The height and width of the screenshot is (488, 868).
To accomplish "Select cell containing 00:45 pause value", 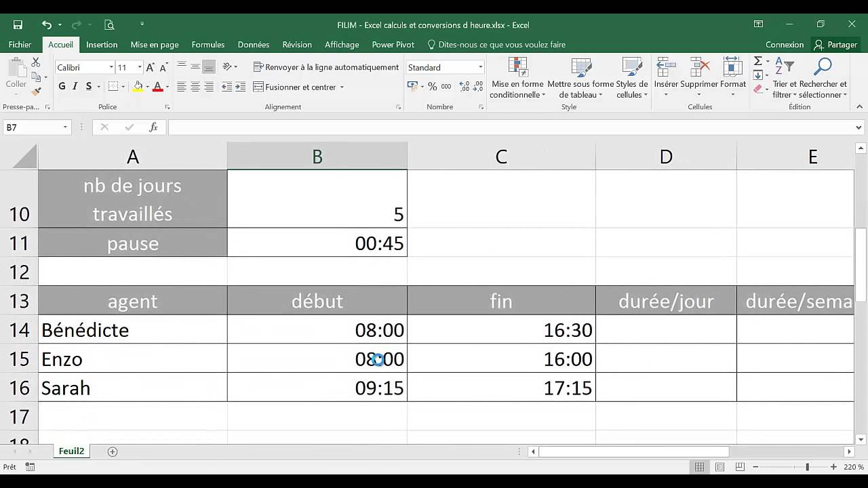I will click(317, 243).
